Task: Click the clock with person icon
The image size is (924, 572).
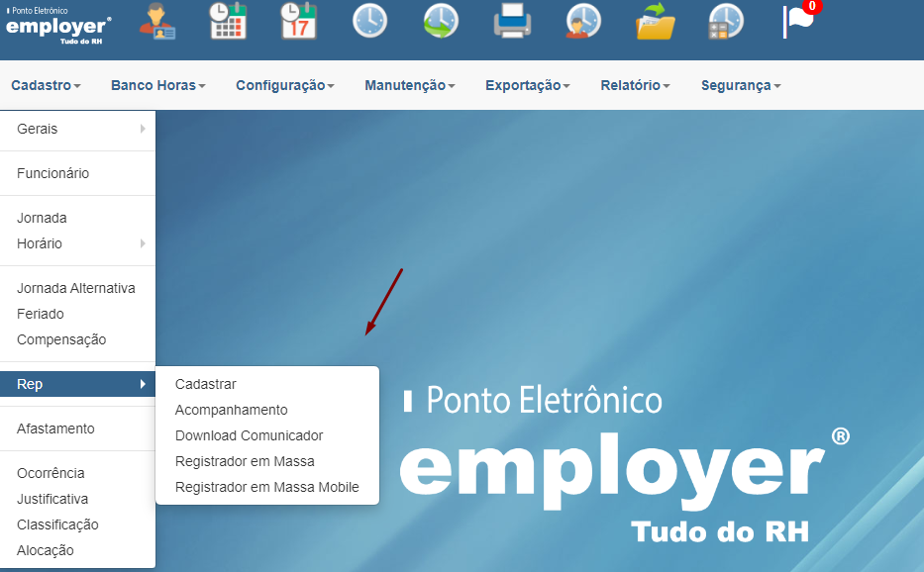Action: (583, 21)
